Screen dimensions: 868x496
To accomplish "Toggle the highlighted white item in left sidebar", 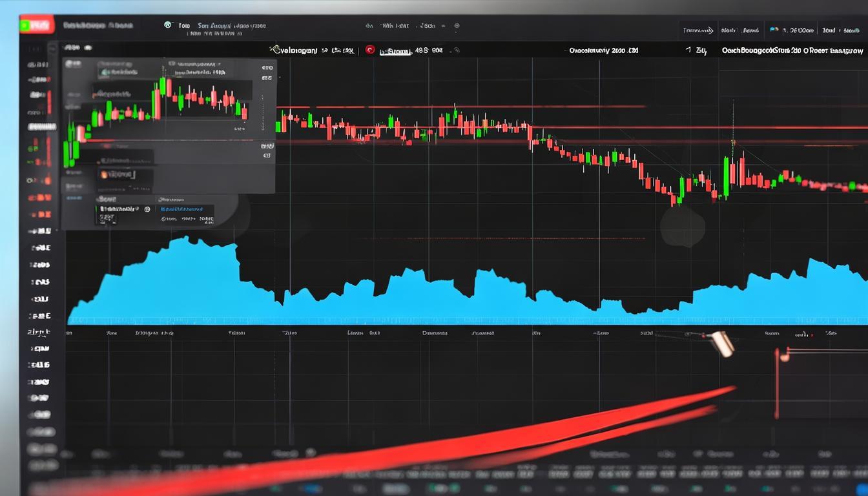I will click(41, 127).
